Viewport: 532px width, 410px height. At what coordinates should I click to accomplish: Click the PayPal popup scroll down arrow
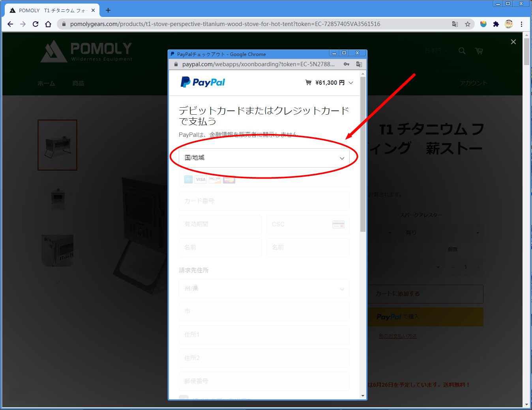click(363, 396)
